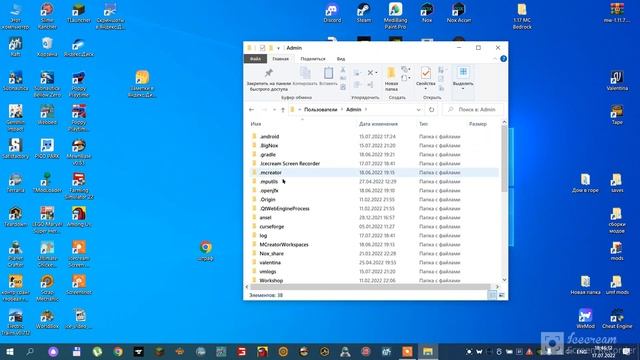
Task: Switch to details view in status bar
Action: [492, 295]
